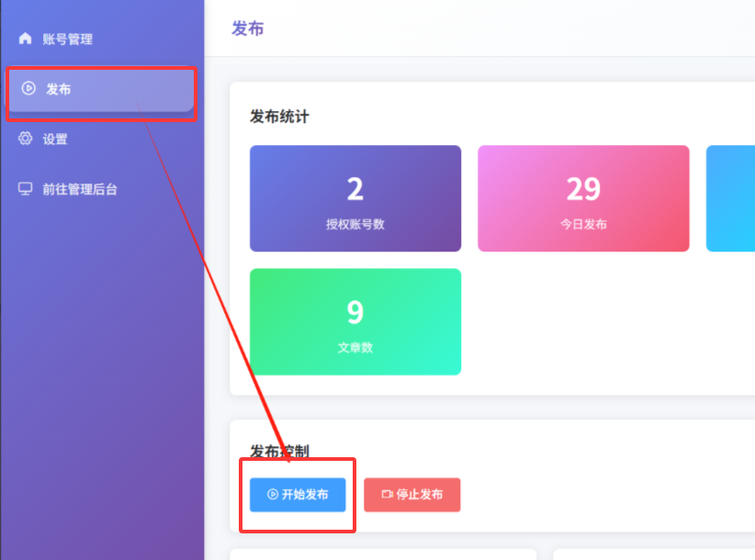
Task: Open the 账号管理 sidebar menu
Action: pyautogui.click(x=67, y=39)
